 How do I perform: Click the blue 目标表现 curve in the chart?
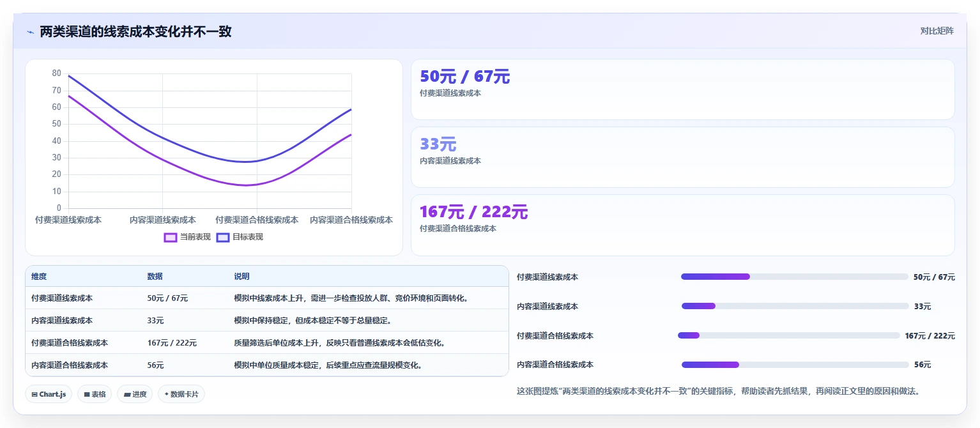click(163, 137)
